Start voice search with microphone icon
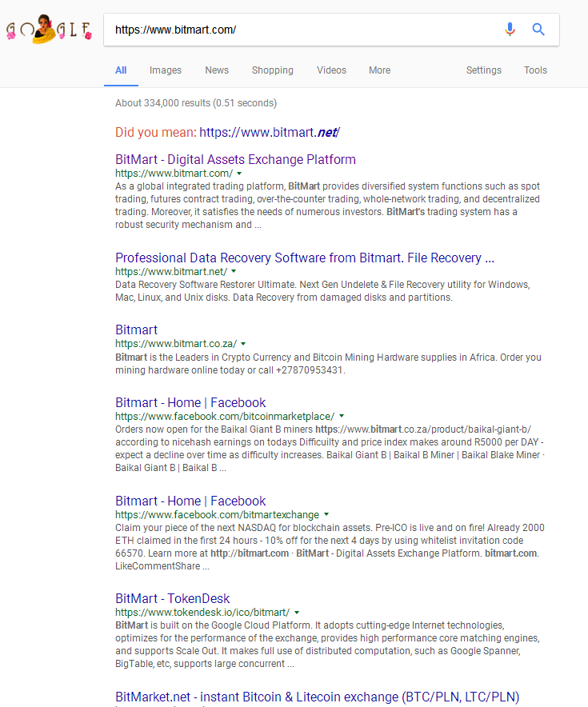Image resolution: width=588 pixels, height=707 pixels. point(510,30)
